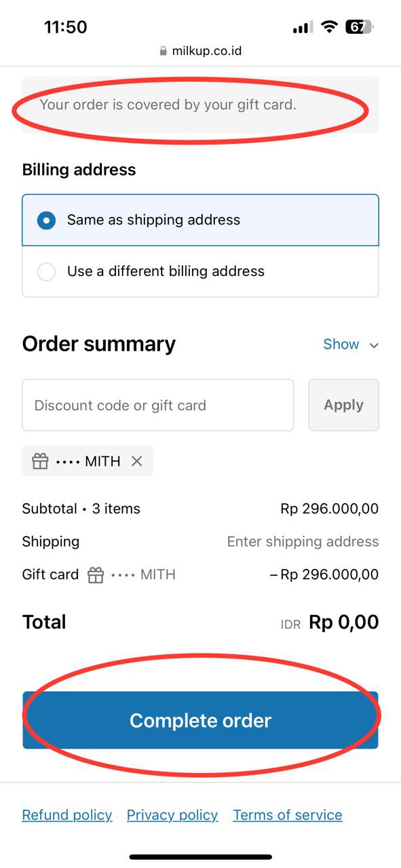Tap the 11:50 clock in status bar
The image size is (401, 868).
(x=66, y=27)
